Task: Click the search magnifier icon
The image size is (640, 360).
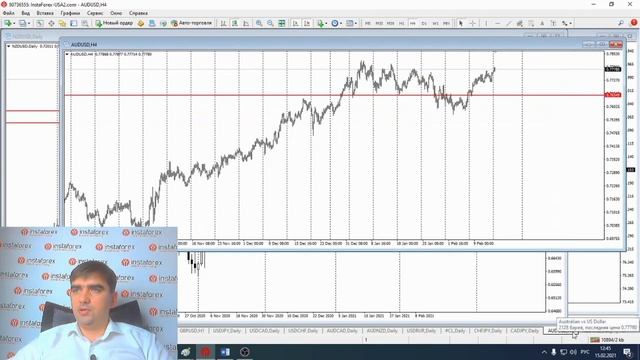Action: 621,23
